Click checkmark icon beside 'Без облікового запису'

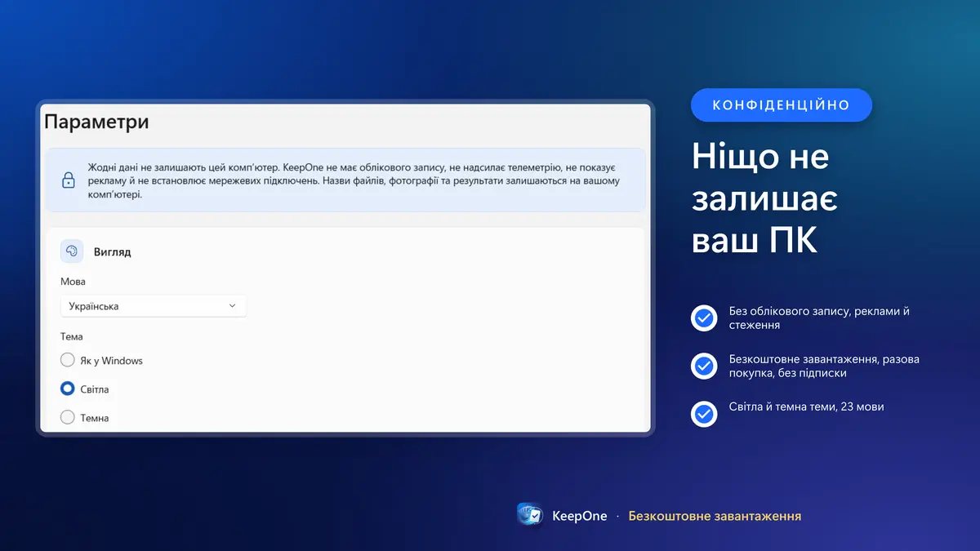(x=704, y=318)
